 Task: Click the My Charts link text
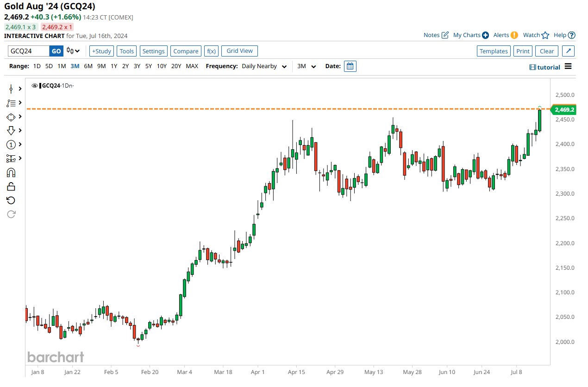coord(467,35)
